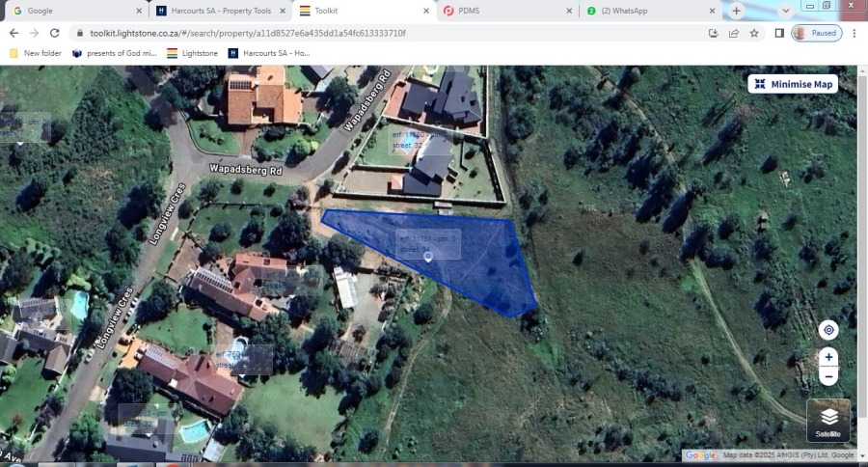Go back to previous page

14,33
